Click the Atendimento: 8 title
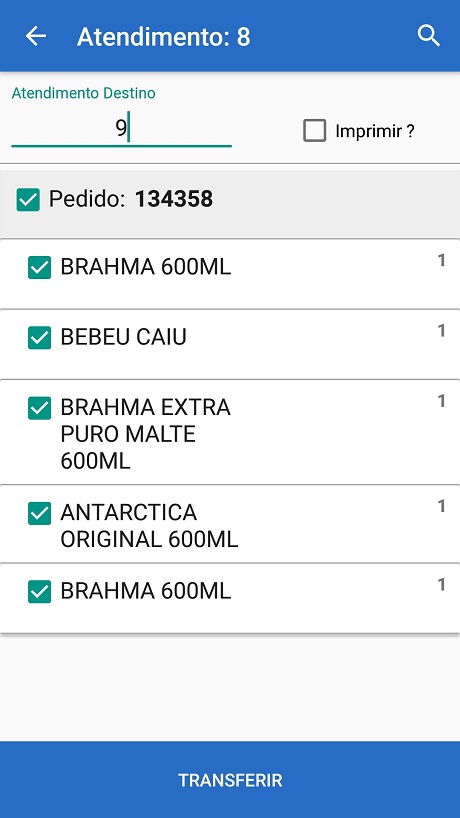460x818 pixels. click(164, 37)
